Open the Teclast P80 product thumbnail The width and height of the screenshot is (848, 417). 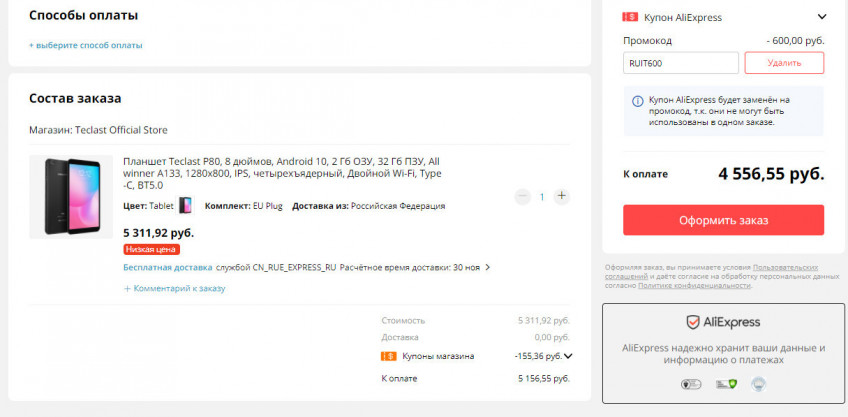pos(71,196)
